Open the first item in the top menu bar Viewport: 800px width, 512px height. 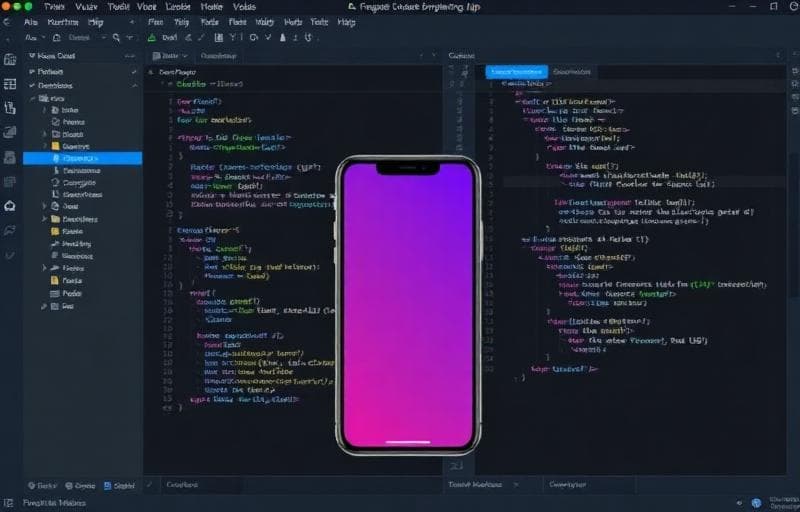[54, 7]
